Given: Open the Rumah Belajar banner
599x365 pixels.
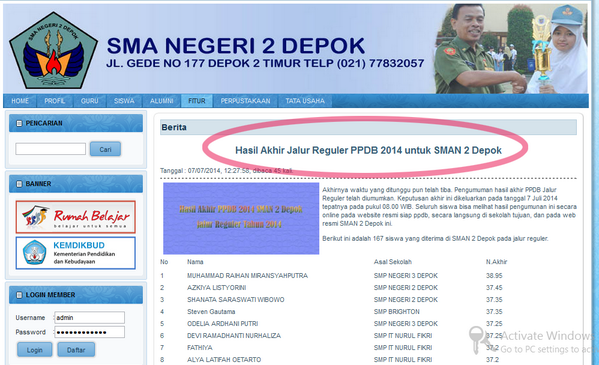Looking at the screenshot, I should (x=76, y=217).
